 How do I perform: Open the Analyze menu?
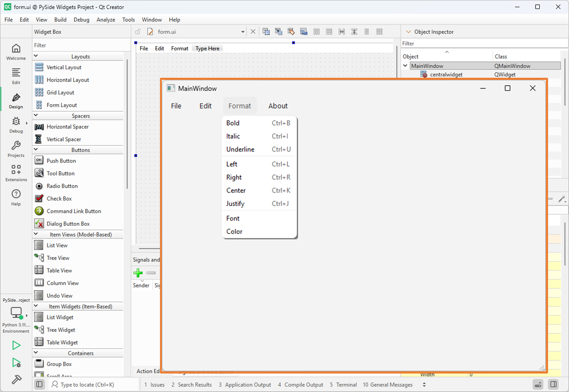(106, 20)
